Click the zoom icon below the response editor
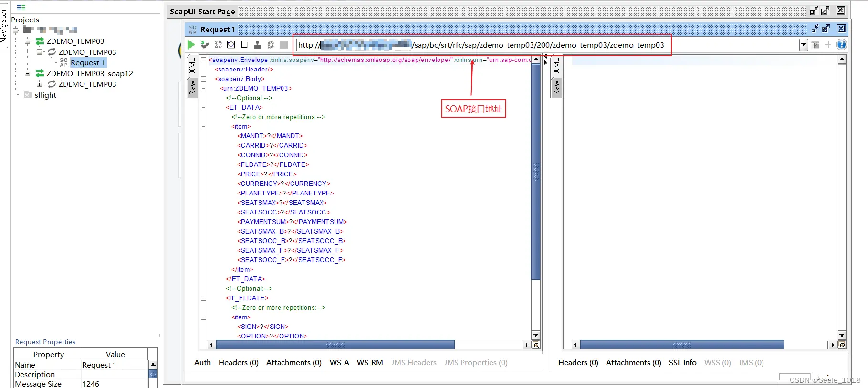The image size is (868, 388). (842, 345)
